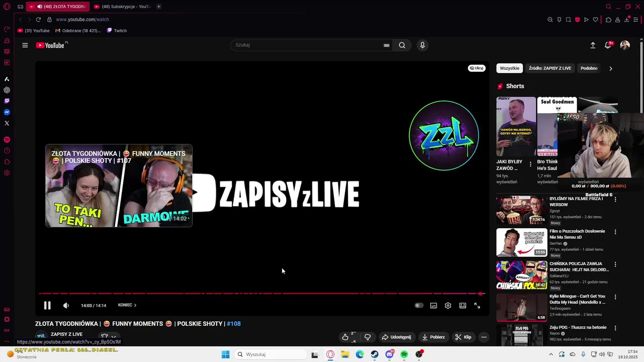Open suggested video #107 end card
The height and width of the screenshot is (362, 644).
pos(119,186)
